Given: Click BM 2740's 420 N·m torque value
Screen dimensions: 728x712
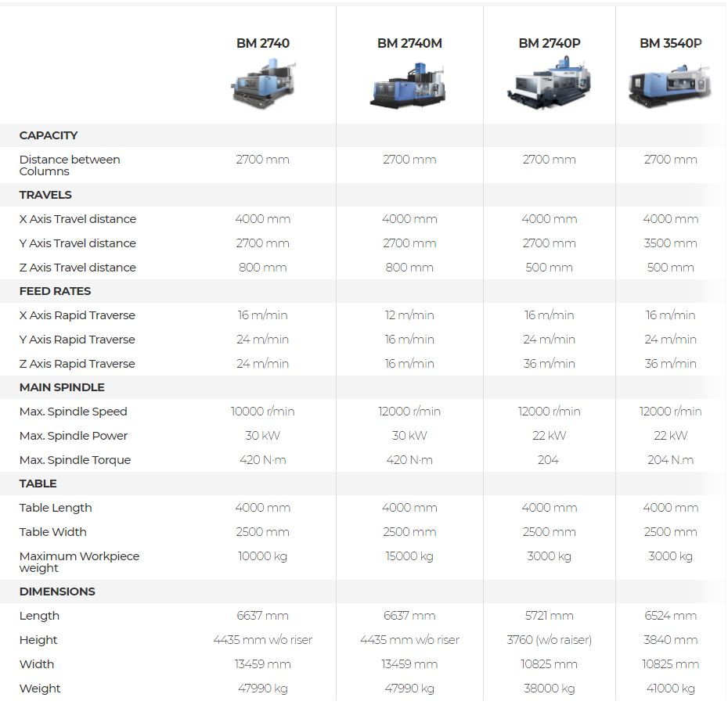Looking at the screenshot, I should (263, 460).
